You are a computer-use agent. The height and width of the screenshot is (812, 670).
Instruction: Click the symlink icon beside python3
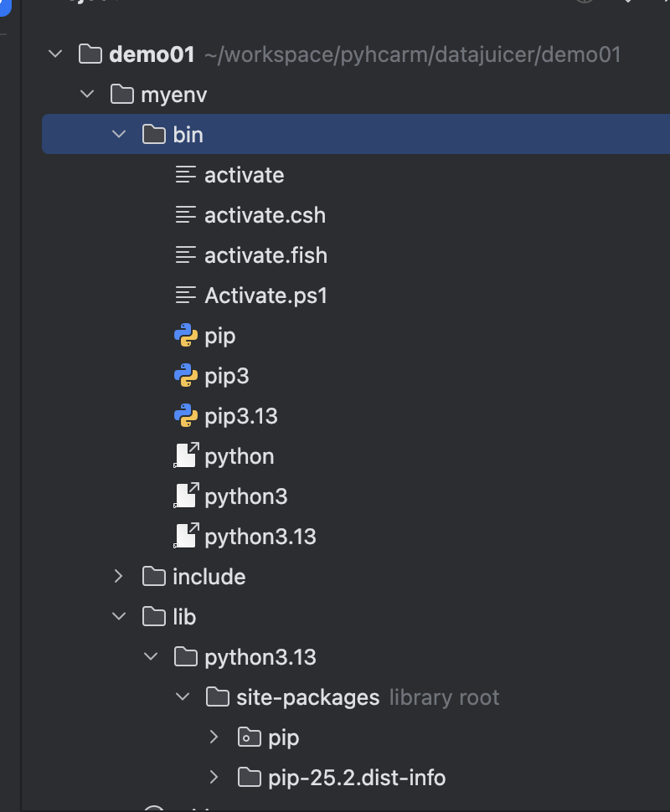pos(186,496)
